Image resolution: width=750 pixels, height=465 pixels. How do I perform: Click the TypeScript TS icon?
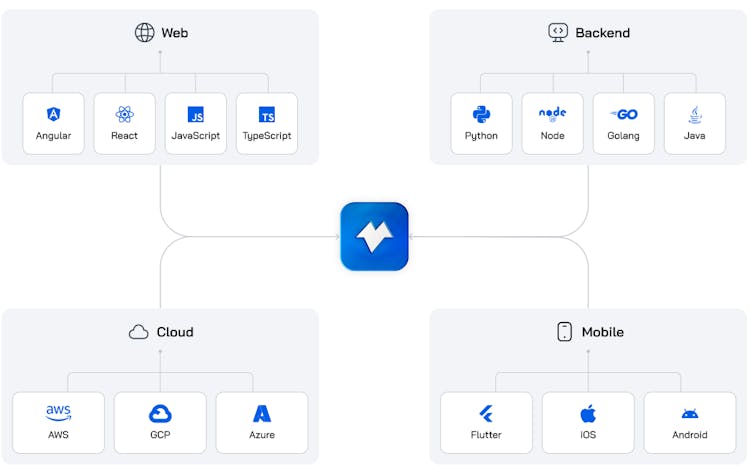(267, 114)
